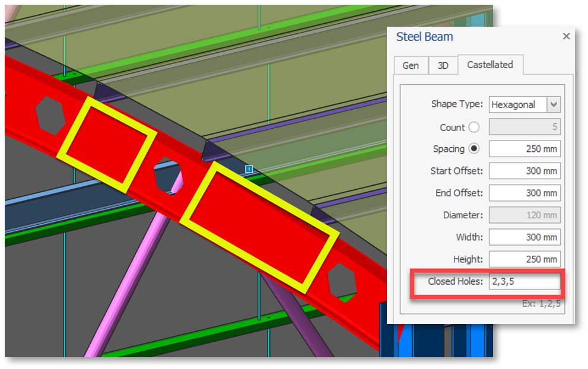Close the Steel Beam dialog
588x369 pixels.
(566, 37)
